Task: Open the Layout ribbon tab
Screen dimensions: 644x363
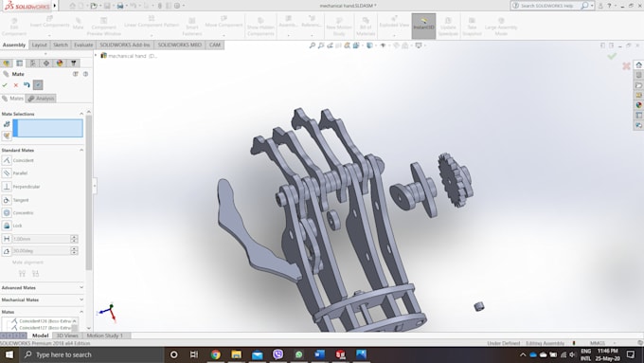Action: (40, 45)
